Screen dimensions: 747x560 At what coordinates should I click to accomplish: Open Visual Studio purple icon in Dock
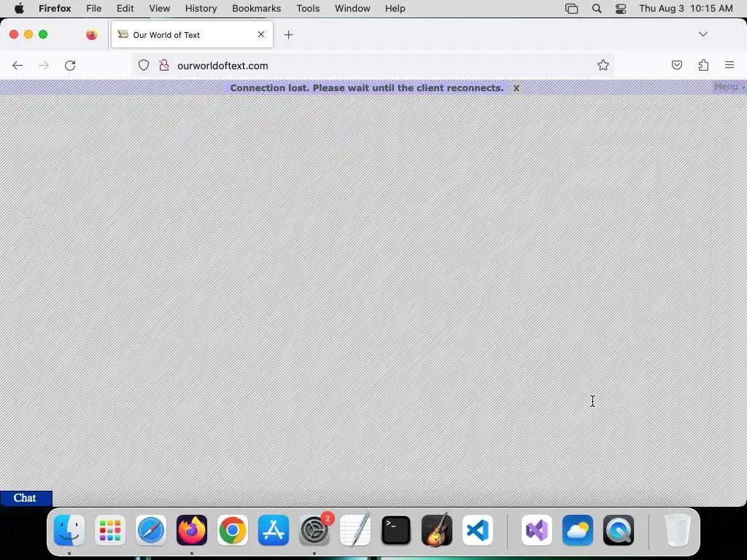537,530
